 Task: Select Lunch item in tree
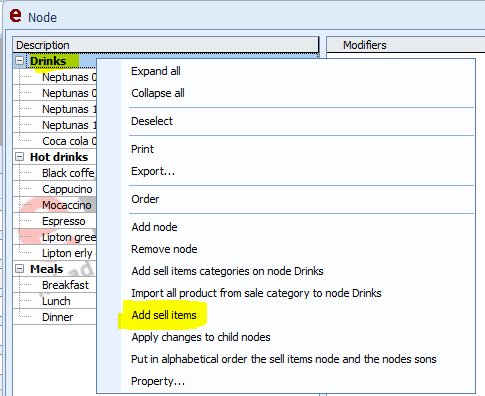(x=56, y=301)
